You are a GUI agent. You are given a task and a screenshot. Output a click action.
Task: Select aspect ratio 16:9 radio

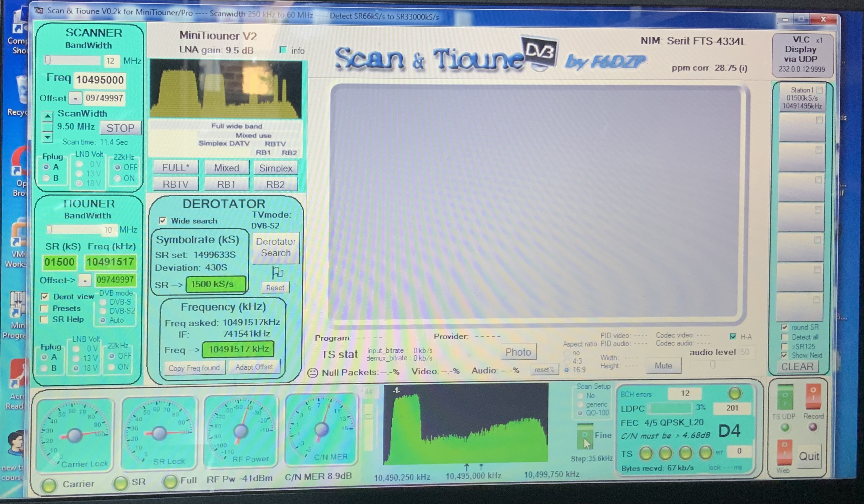point(566,370)
